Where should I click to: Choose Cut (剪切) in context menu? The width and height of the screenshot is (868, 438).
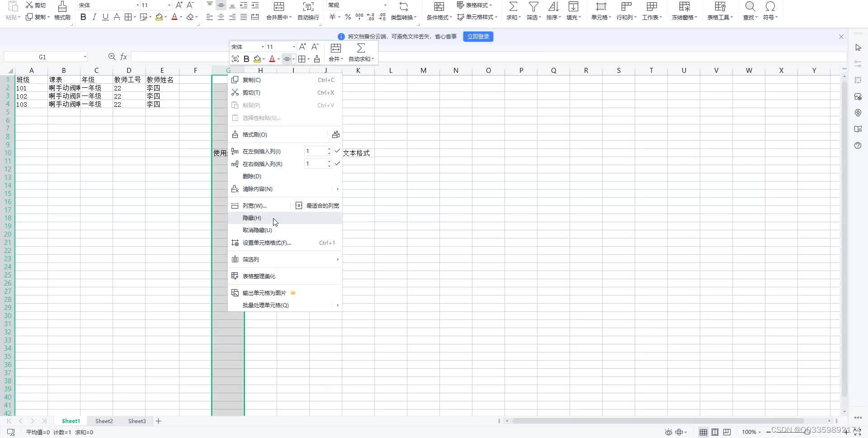(285, 93)
